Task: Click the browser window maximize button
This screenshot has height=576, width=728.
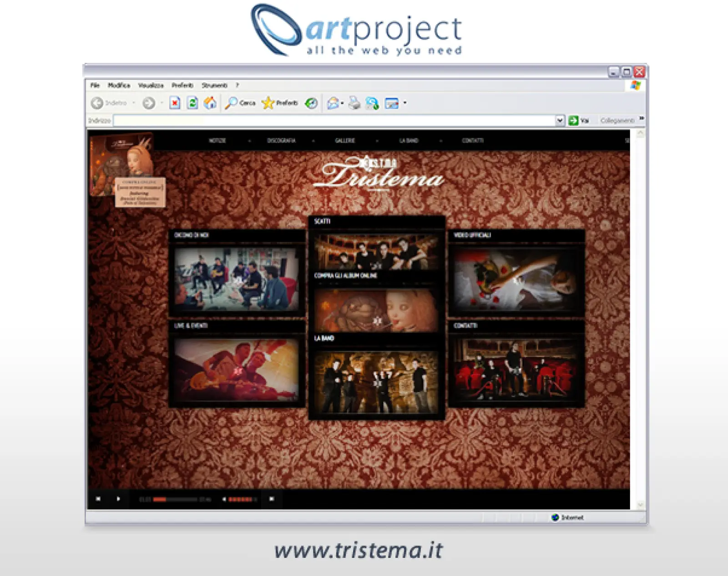Action: pos(627,72)
